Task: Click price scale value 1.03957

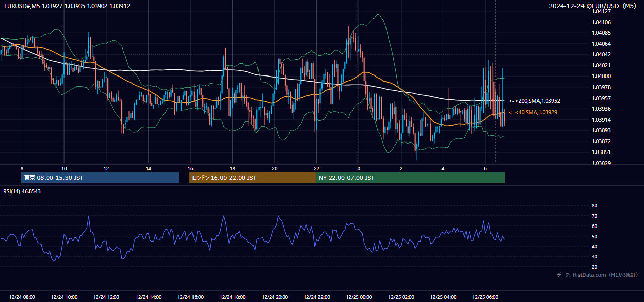Action: click(x=601, y=98)
